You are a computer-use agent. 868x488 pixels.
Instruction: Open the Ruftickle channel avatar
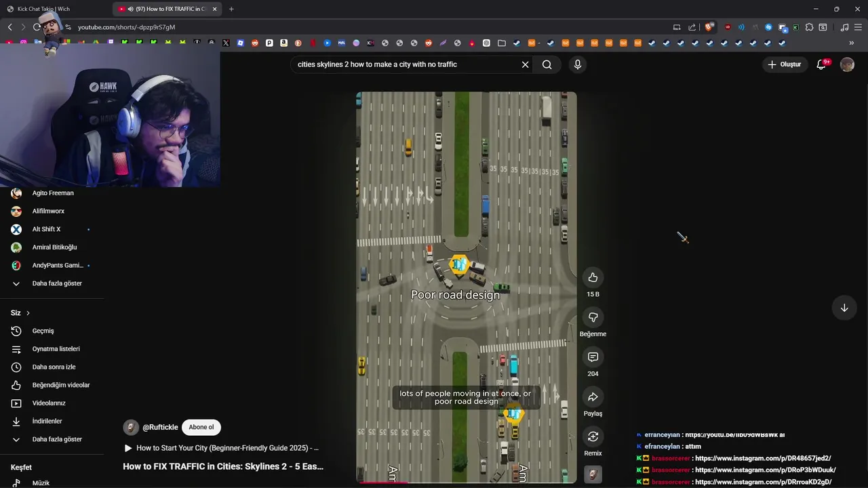(x=131, y=427)
